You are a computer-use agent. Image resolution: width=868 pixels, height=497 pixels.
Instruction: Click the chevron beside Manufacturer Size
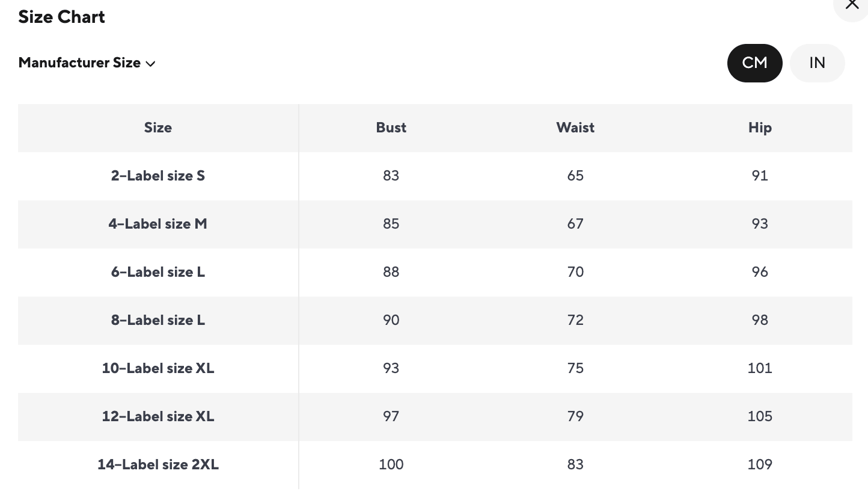pyautogui.click(x=150, y=64)
